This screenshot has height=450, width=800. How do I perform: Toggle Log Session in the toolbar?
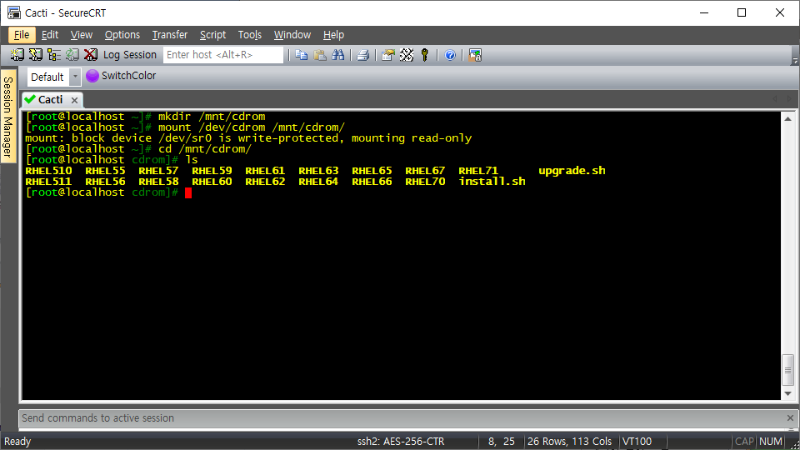[130, 55]
